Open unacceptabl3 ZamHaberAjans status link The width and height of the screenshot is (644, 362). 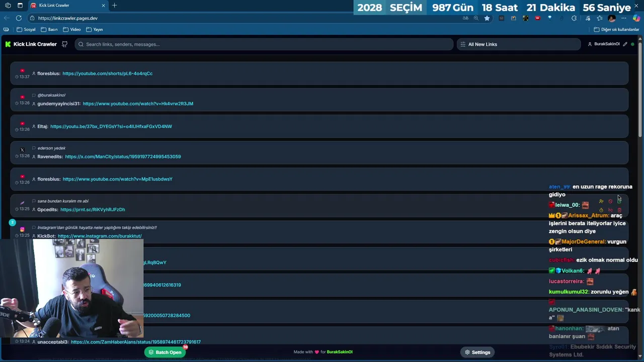(136, 342)
